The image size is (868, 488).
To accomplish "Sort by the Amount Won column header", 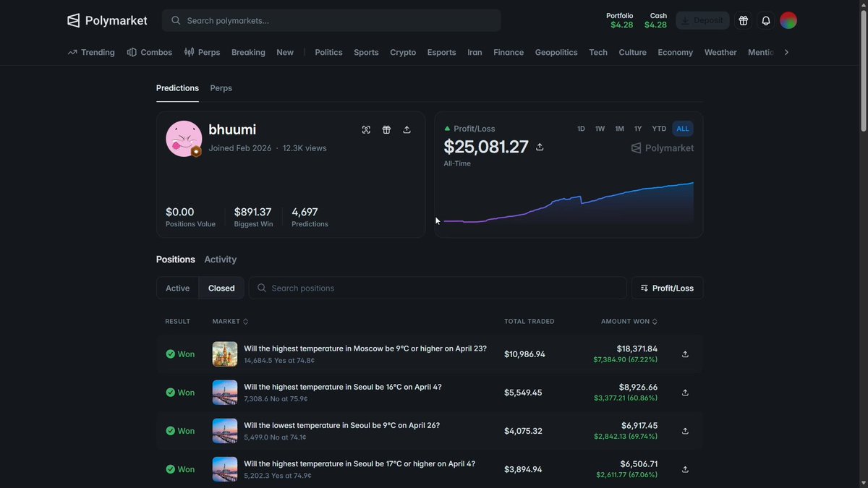I will (629, 322).
